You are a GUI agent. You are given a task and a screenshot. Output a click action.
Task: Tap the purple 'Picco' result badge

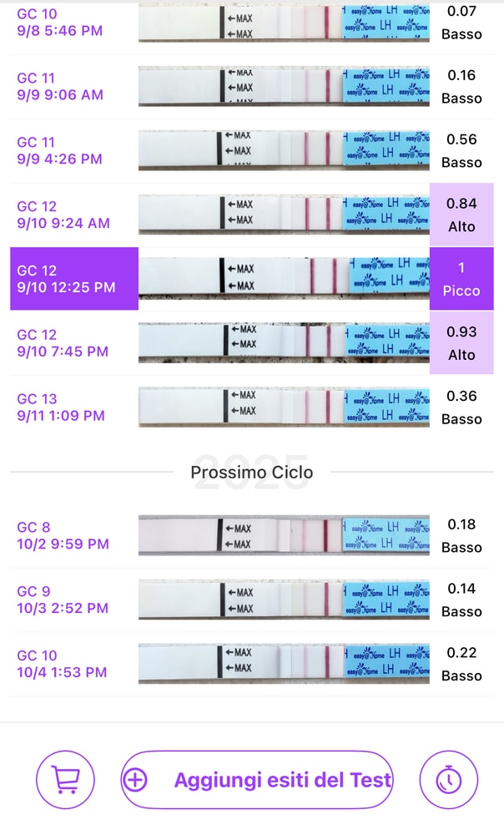461,279
